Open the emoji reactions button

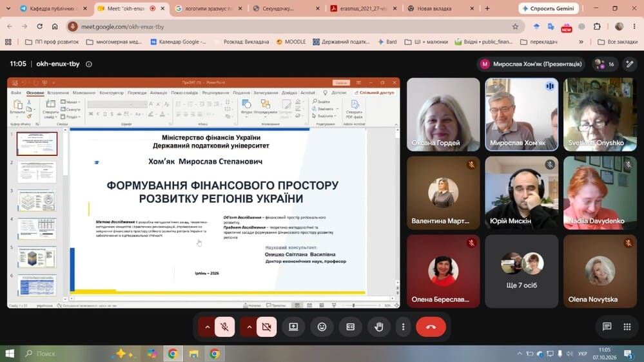[322, 327]
